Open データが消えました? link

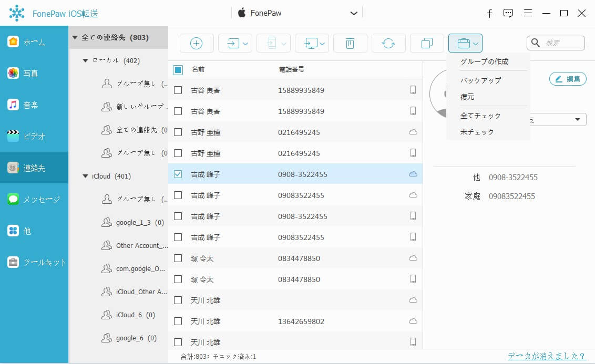click(x=547, y=356)
